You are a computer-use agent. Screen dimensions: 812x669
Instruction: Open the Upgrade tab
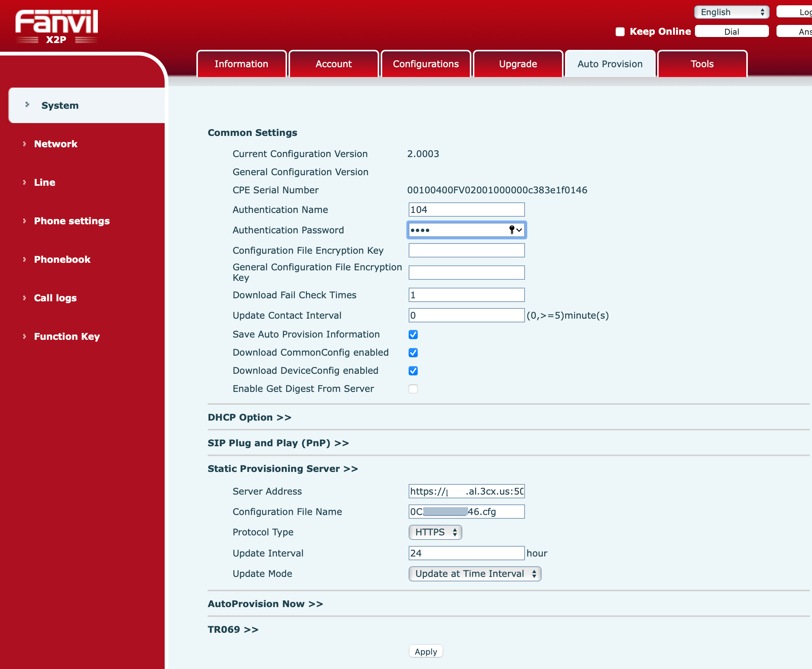coord(518,64)
